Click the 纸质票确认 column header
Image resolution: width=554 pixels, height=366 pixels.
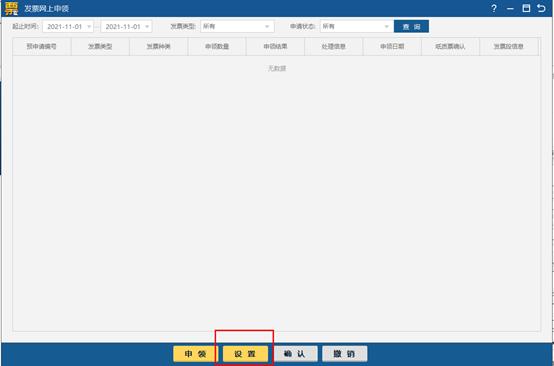tap(450, 46)
